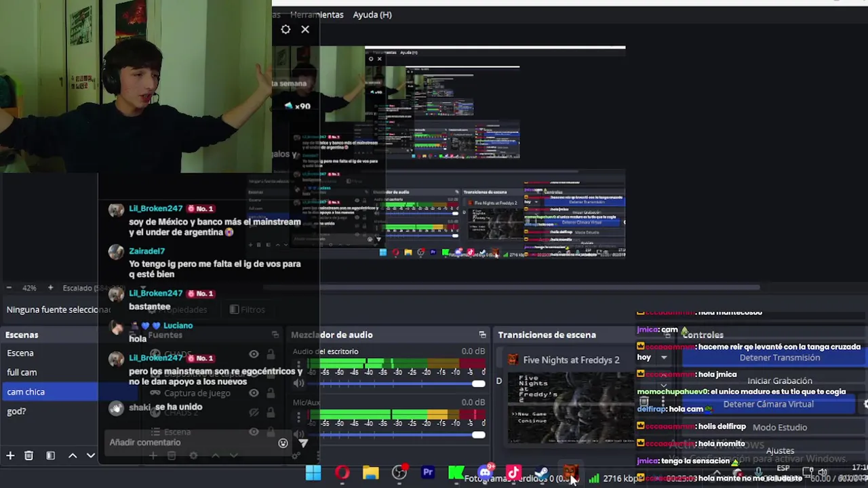Image resolution: width=868 pixels, height=488 pixels.
Task: Toggle the lock on Captura de juego source
Action: click(271, 393)
